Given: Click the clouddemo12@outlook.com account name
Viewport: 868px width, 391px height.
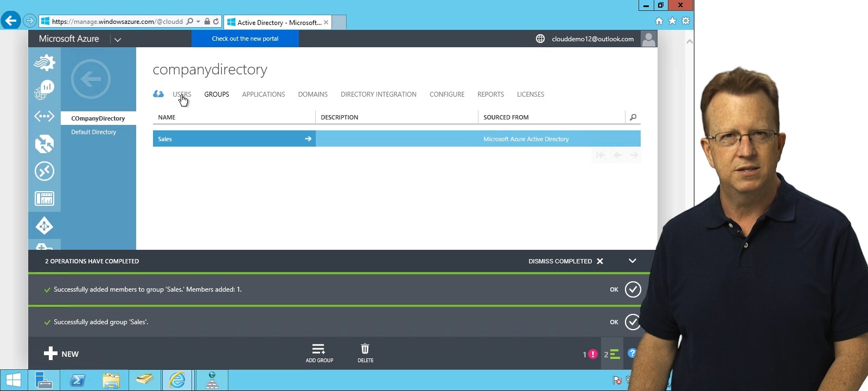Looking at the screenshot, I should click(x=593, y=39).
